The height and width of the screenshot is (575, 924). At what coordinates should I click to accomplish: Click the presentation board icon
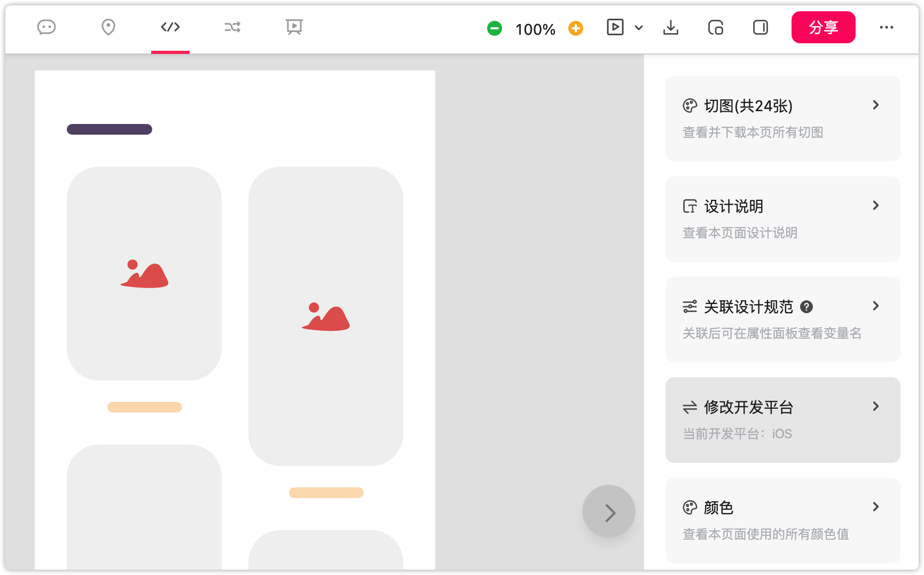294,27
